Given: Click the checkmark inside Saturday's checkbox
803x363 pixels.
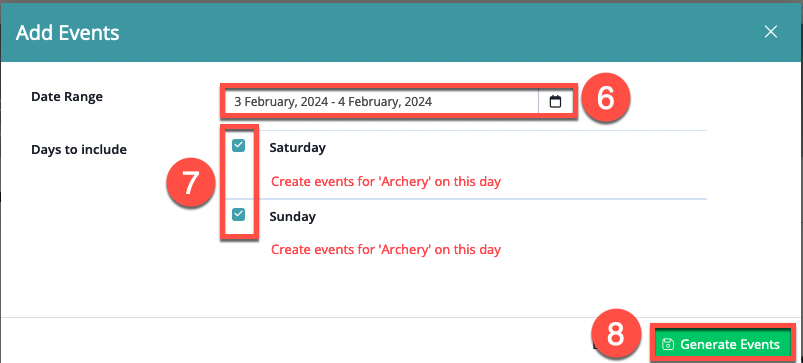Looking at the screenshot, I should point(239,146).
